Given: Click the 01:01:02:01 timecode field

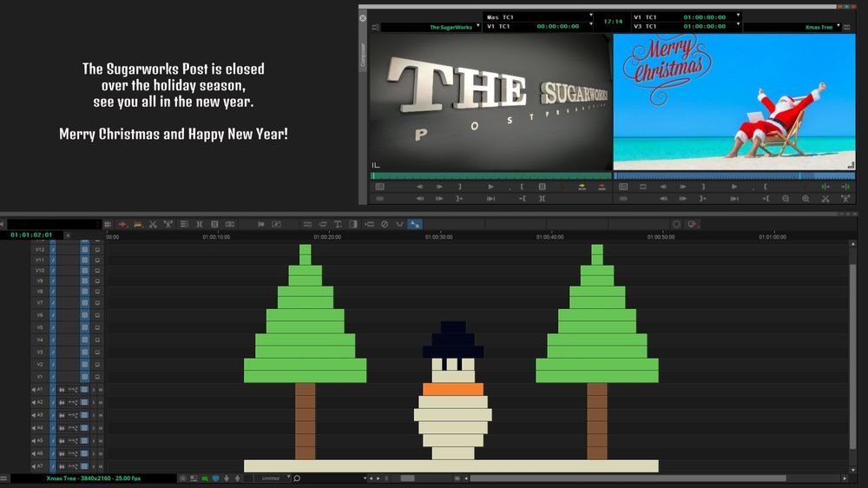Looking at the screenshot, I should [x=31, y=234].
